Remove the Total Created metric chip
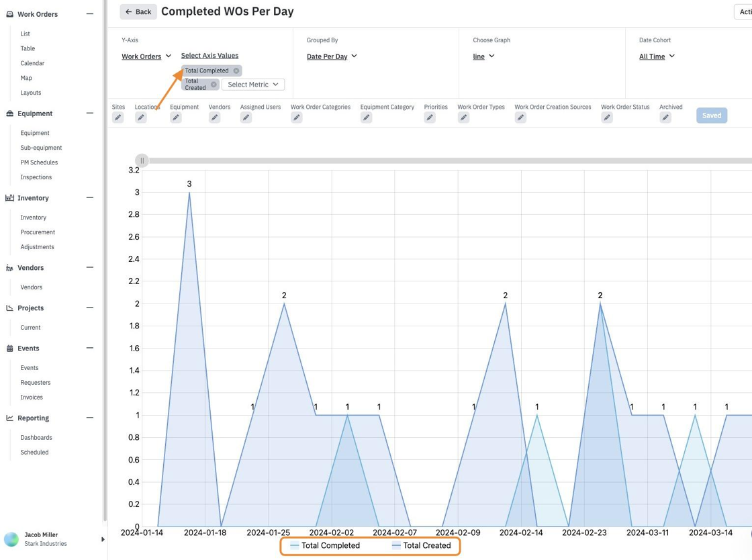 click(214, 85)
